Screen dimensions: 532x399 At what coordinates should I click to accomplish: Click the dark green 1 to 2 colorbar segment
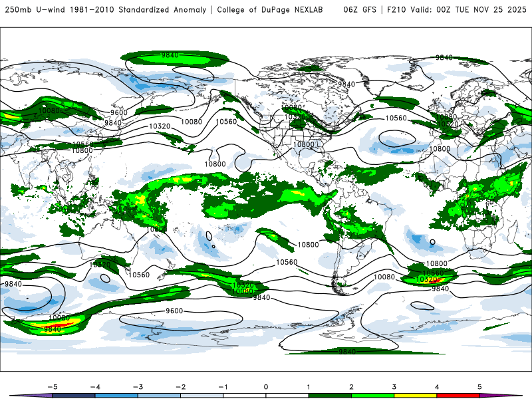coord(330,396)
